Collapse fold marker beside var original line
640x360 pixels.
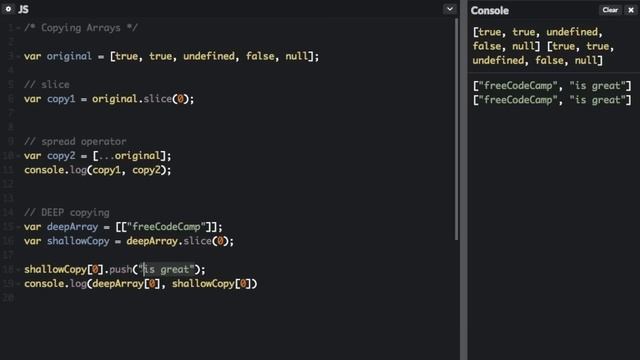(18, 56)
